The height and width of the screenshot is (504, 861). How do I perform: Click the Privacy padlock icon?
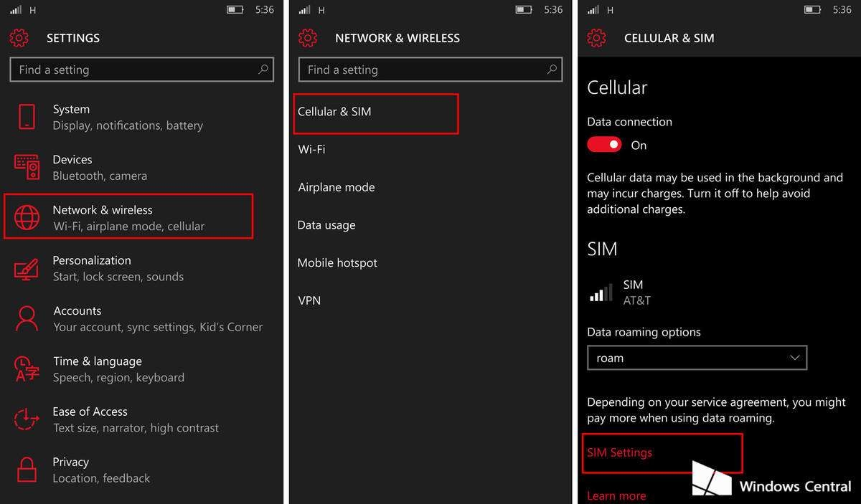(x=27, y=470)
